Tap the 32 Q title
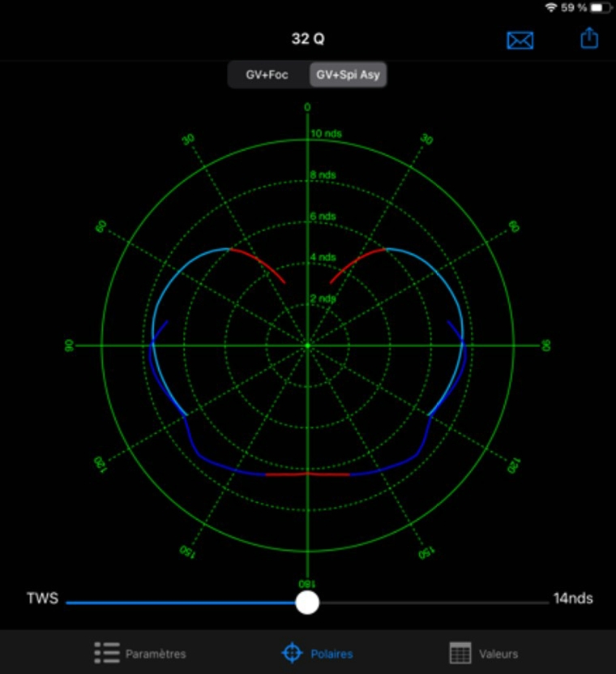616x674 pixels. click(308, 39)
